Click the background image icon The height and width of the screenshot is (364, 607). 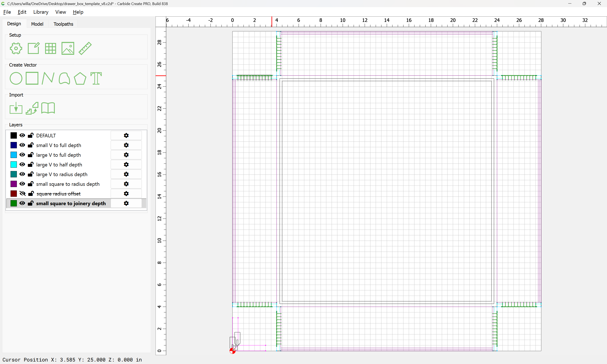pyautogui.click(x=68, y=48)
